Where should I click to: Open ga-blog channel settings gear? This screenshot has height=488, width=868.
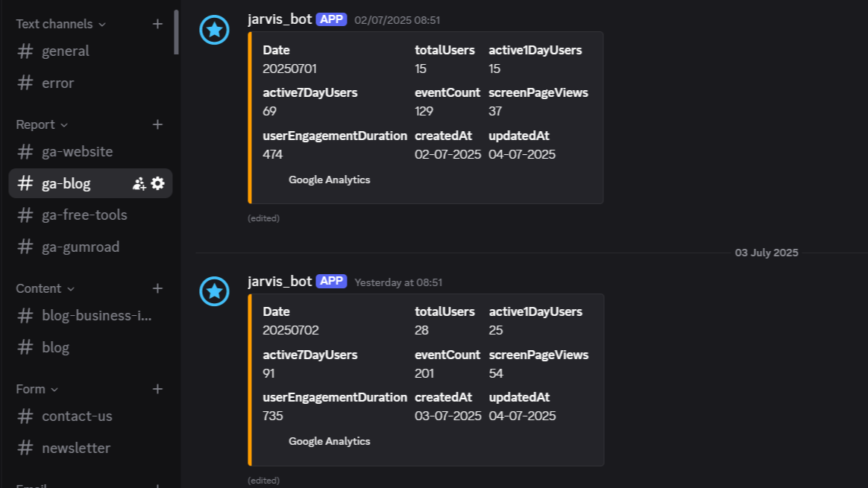pyautogui.click(x=158, y=183)
